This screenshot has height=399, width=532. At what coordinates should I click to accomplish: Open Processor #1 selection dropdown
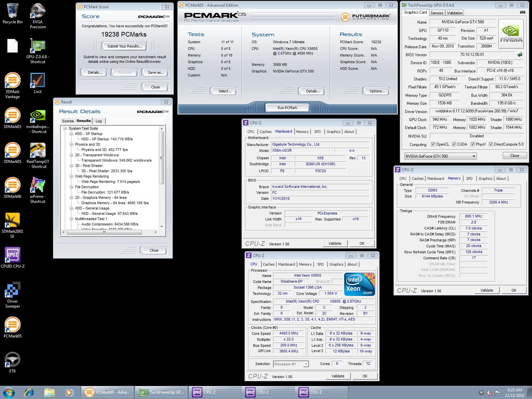[x=291, y=364]
